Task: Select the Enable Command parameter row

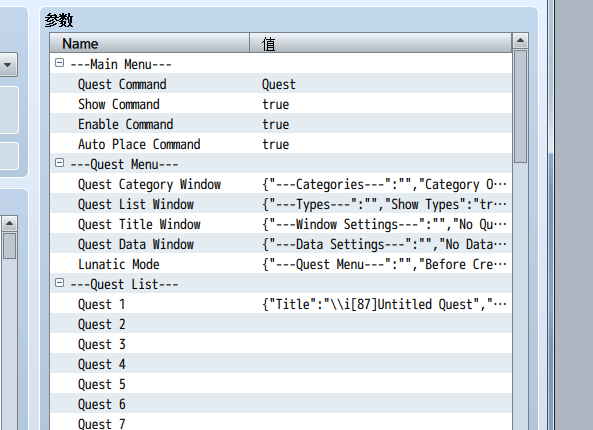Action: [281, 123]
